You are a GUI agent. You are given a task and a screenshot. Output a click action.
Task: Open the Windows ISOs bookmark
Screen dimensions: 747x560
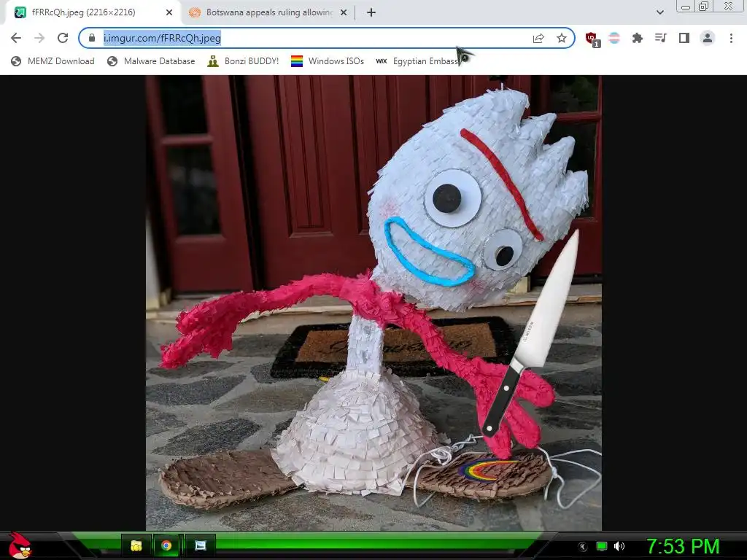coord(328,61)
